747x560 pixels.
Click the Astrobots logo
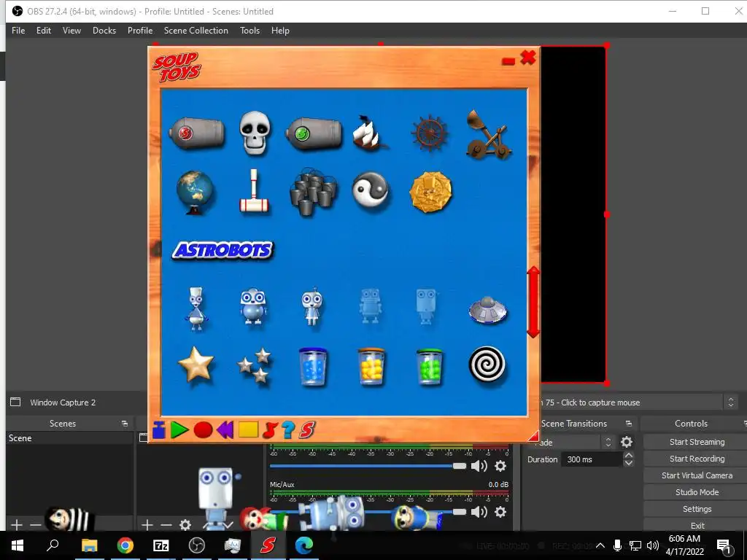(223, 250)
